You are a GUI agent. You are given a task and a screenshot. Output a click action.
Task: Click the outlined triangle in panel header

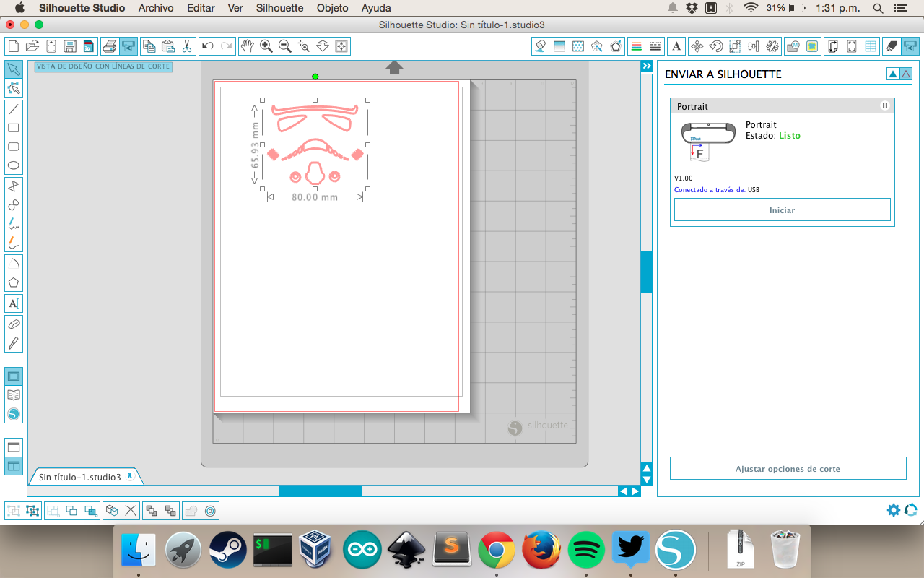(906, 74)
